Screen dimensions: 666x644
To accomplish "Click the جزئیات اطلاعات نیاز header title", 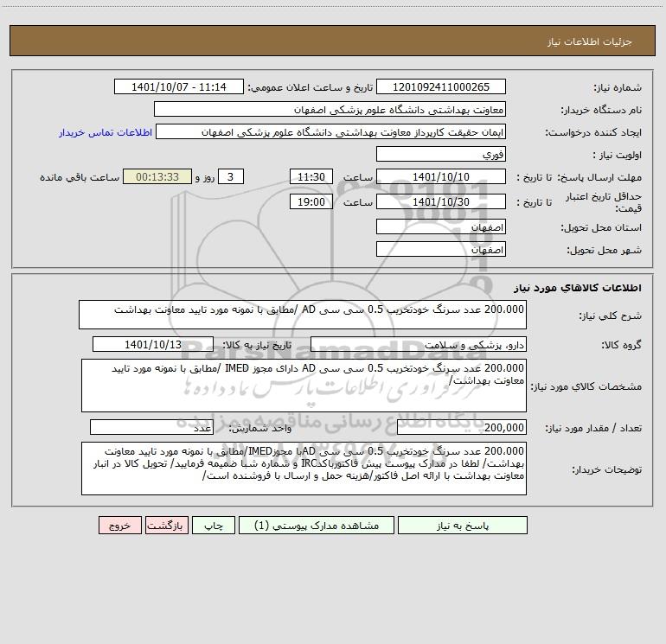I will tap(590, 41).
